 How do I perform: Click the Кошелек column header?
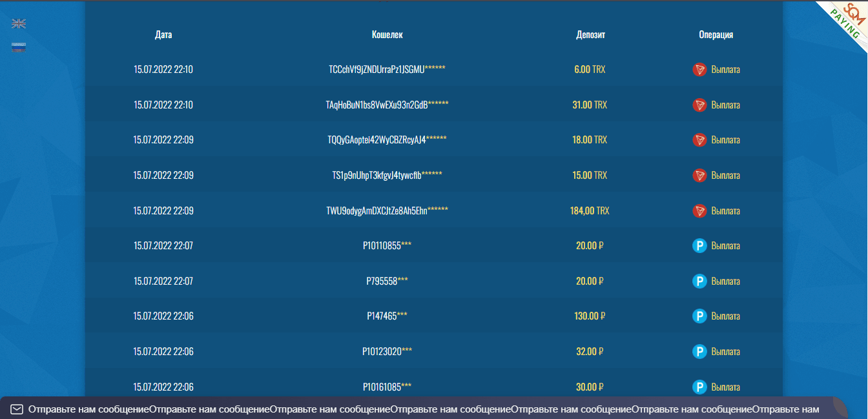click(x=387, y=35)
